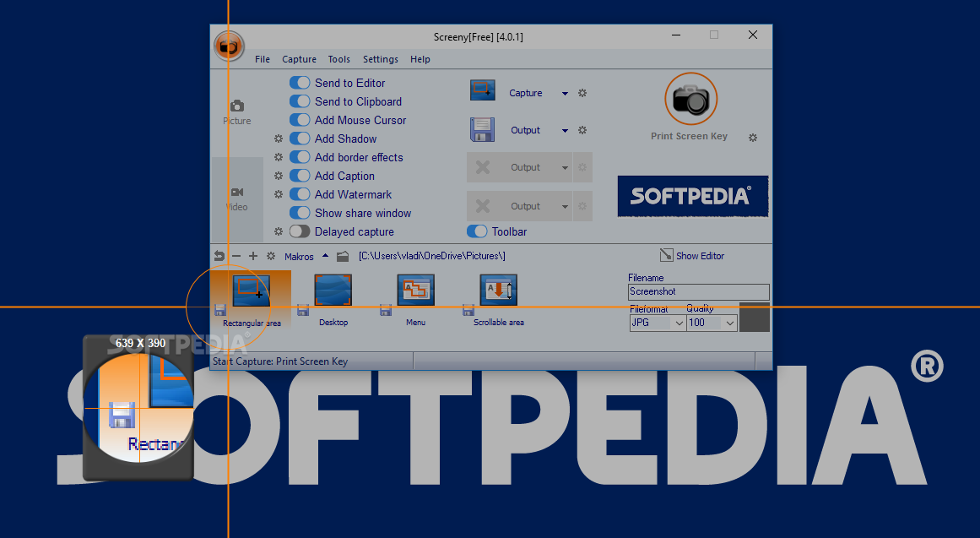Select the Rectangular area capture mode
The image size is (980, 538).
[252, 302]
